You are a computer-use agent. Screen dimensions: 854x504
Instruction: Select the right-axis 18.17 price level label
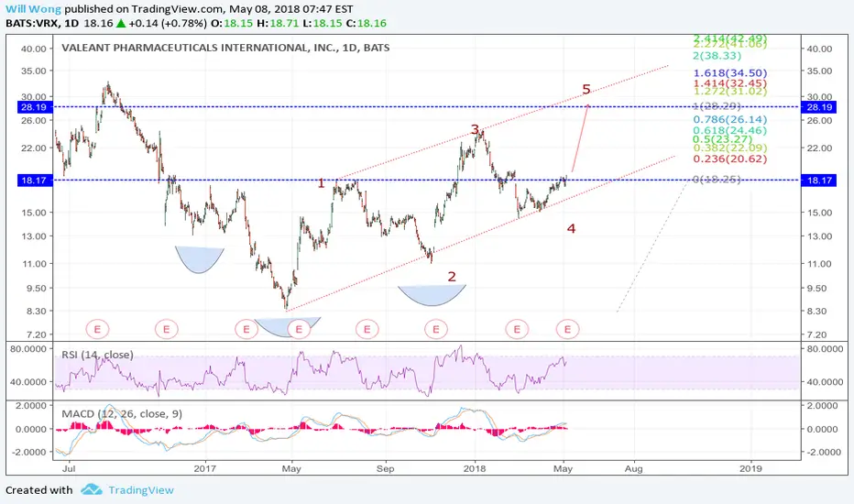(x=819, y=180)
